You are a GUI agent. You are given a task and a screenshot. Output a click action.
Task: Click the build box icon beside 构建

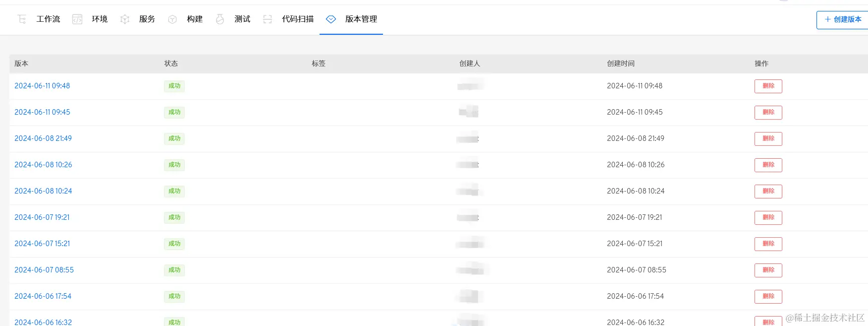click(172, 19)
